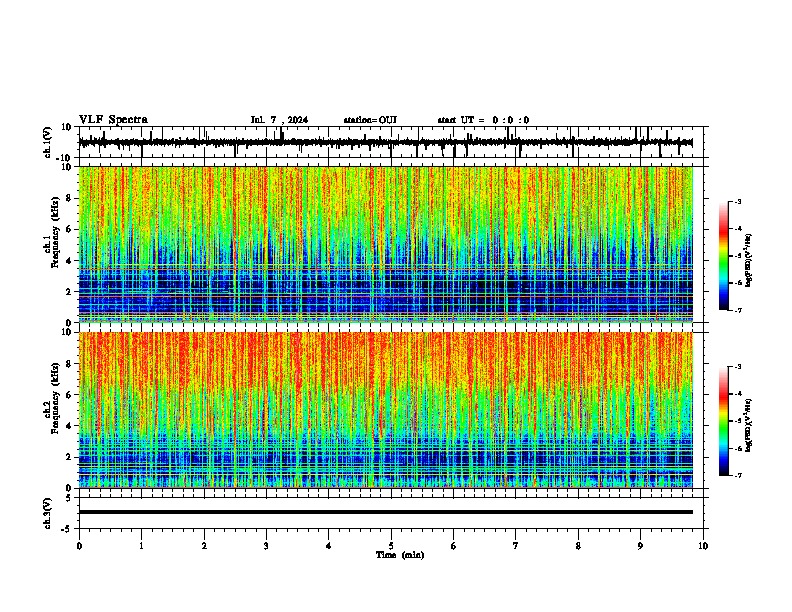Click the "10" tick on ch.1 voltage axis
Viewport: 792px width, 612px height.
click(67, 127)
